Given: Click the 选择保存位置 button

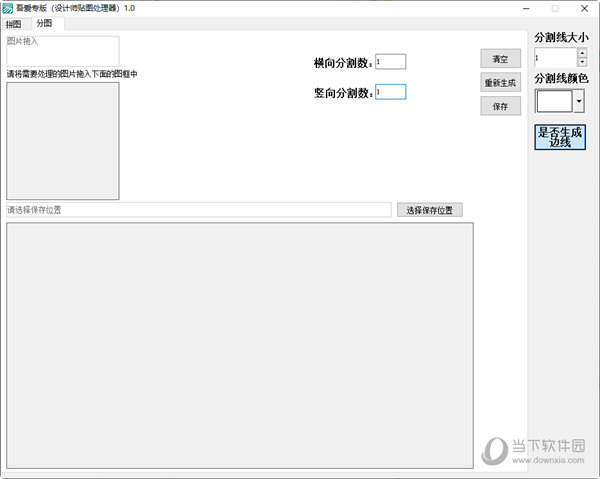Looking at the screenshot, I should [430, 210].
